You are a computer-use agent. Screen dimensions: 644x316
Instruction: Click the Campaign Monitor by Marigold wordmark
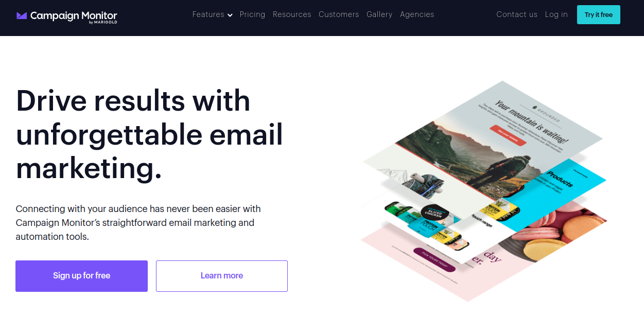(74, 16)
